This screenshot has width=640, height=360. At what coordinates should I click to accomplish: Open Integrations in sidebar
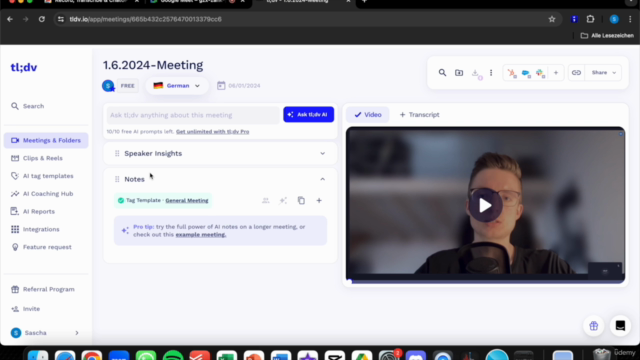click(x=36, y=229)
